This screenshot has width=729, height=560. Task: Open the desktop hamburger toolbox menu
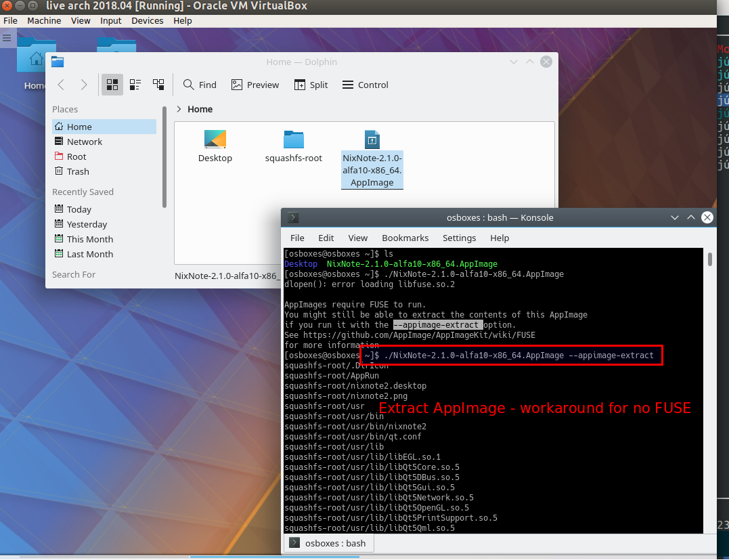[7, 38]
